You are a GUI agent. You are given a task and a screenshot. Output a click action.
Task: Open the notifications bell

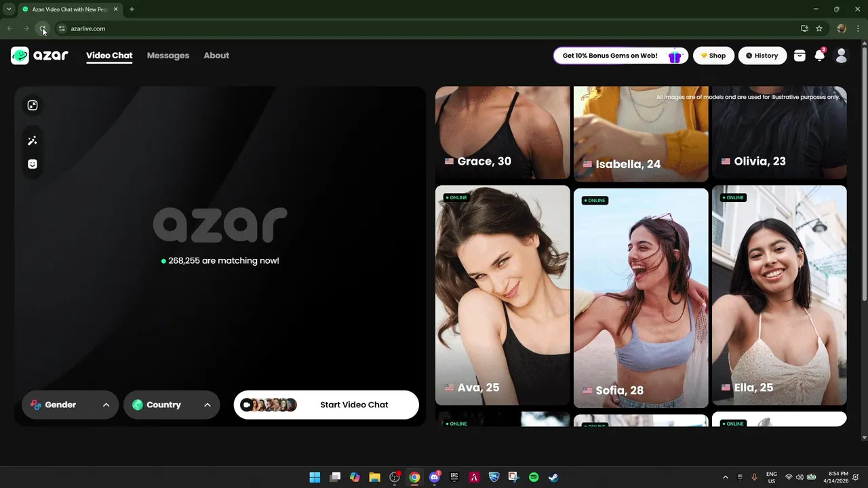pos(820,56)
